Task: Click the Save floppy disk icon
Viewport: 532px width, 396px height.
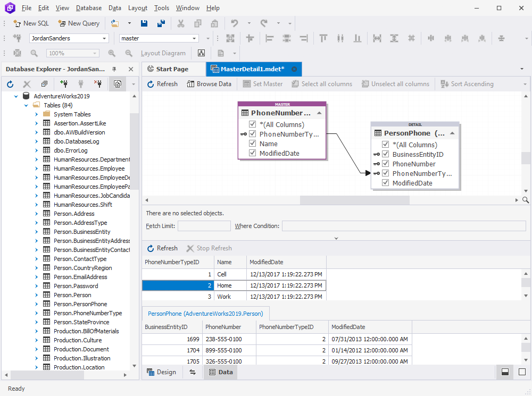Action: pos(144,23)
